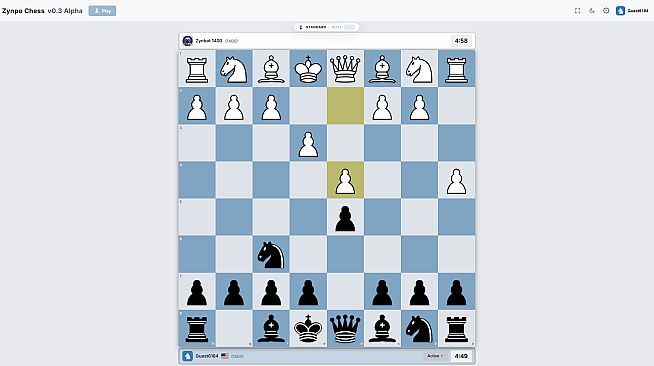Select the white pawn on a4

(456, 181)
